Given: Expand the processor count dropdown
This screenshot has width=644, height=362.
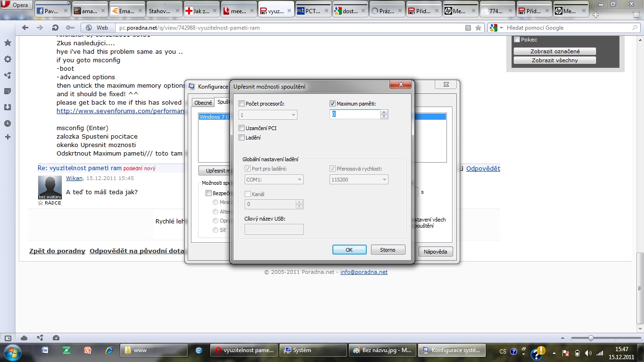Looking at the screenshot, I should 268,115.
